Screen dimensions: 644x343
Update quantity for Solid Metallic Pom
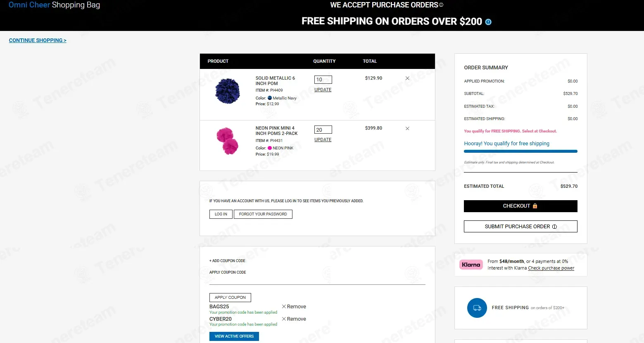coord(323,90)
